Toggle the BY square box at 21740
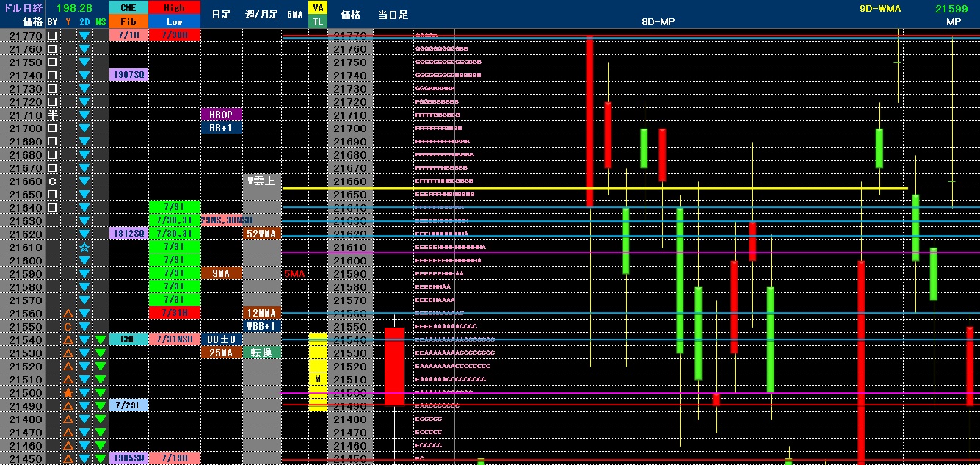The height and width of the screenshot is (465, 980). [x=52, y=76]
